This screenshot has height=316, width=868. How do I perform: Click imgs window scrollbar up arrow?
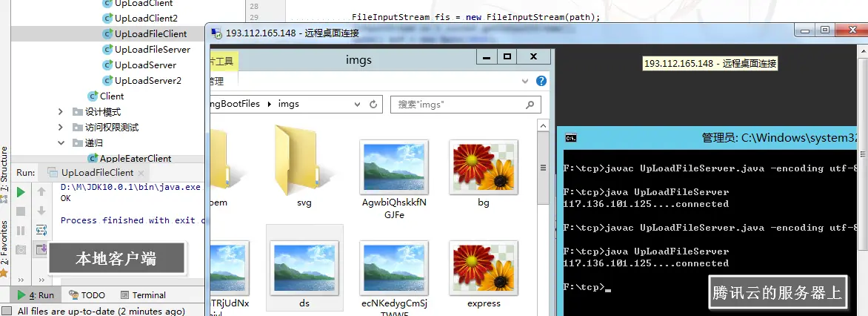[543, 128]
